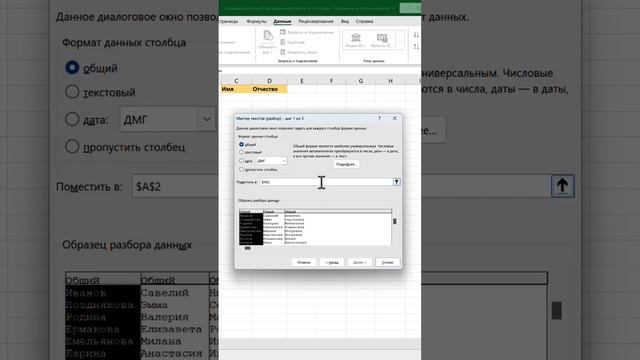Click the Sort A to Z icon
Viewport: 640px width, 360px height.
416,35
